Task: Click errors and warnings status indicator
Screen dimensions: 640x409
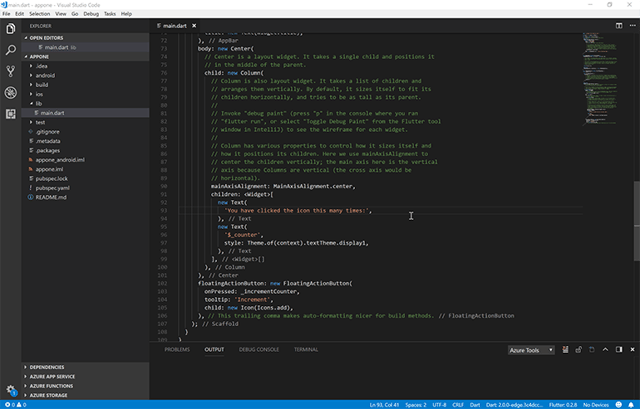Action: point(16,405)
